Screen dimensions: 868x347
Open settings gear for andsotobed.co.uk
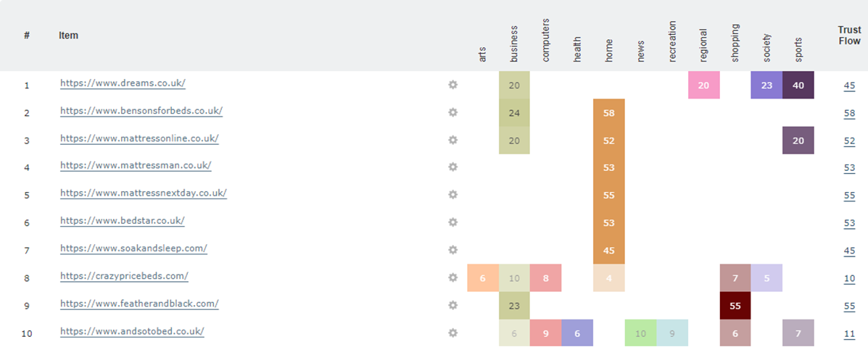[453, 333]
